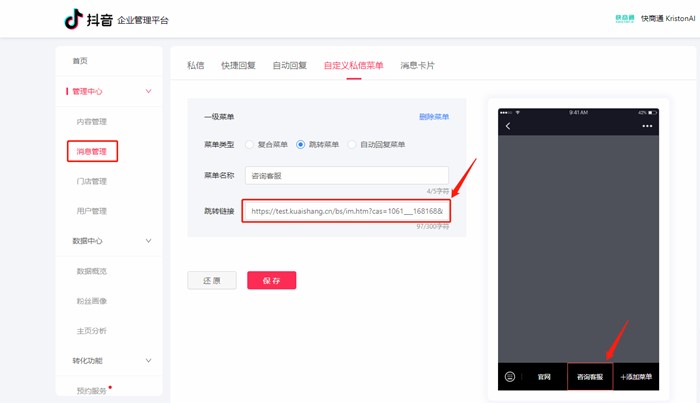This screenshot has width=700, height=403.
Task: Click the 删除菜单 link
Action: 433,117
